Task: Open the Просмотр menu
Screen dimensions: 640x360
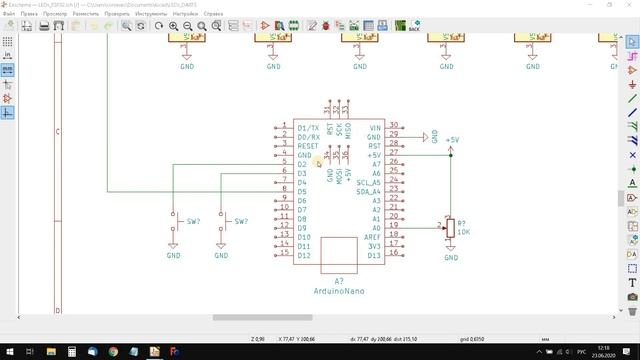Action: pos(55,14)
